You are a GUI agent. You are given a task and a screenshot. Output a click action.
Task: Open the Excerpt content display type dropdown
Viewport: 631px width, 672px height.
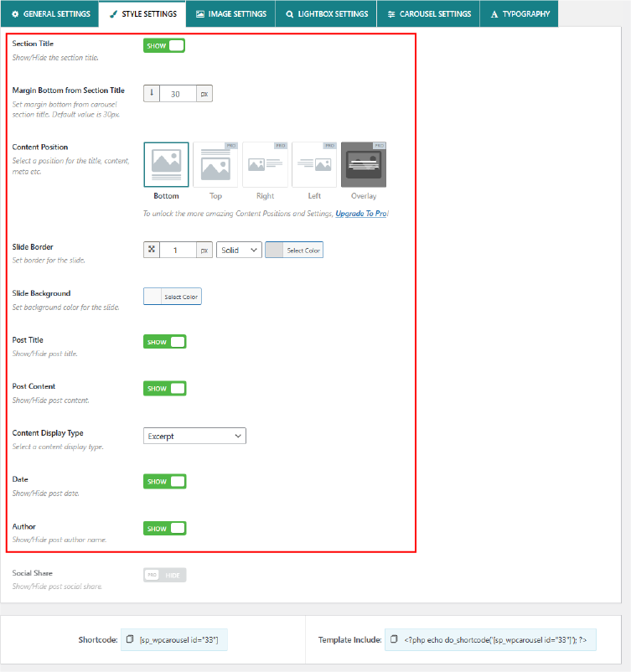pos(194,436)
